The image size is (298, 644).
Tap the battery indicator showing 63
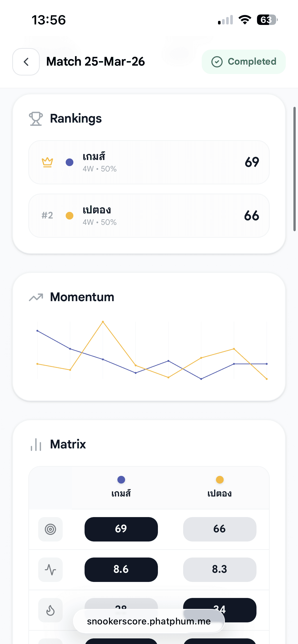click(x=267, y=20)
